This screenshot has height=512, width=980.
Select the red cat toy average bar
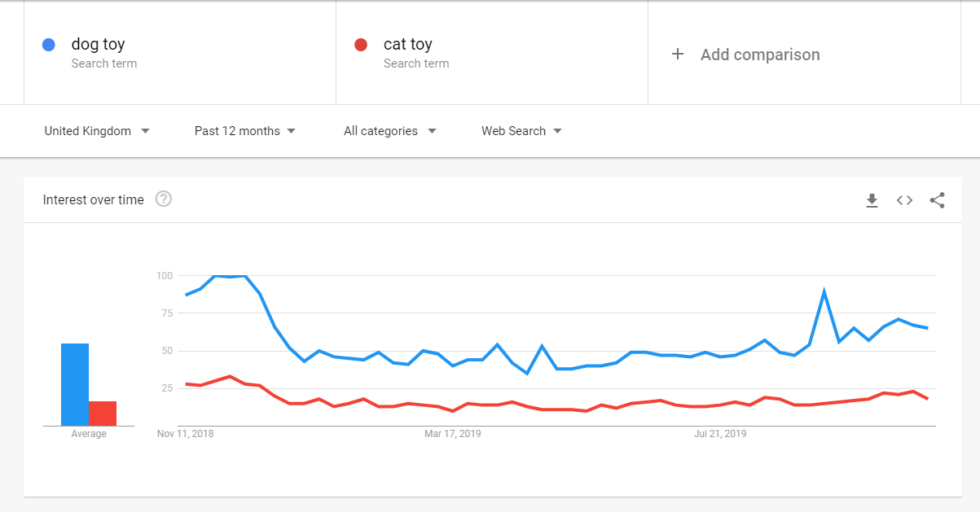tap(103, 414)
